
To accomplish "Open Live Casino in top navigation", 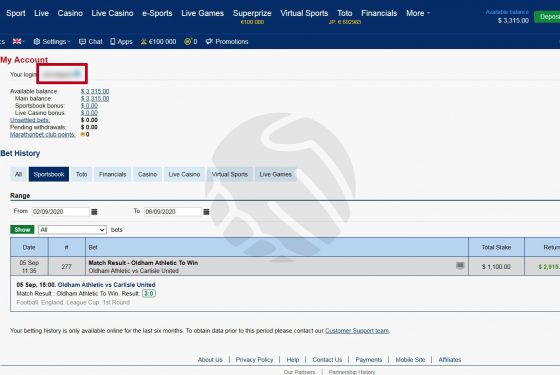I will (112, 13).
